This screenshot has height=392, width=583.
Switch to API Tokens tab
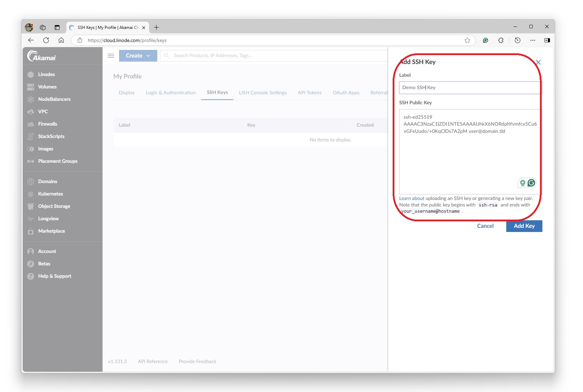click(310, 93)
